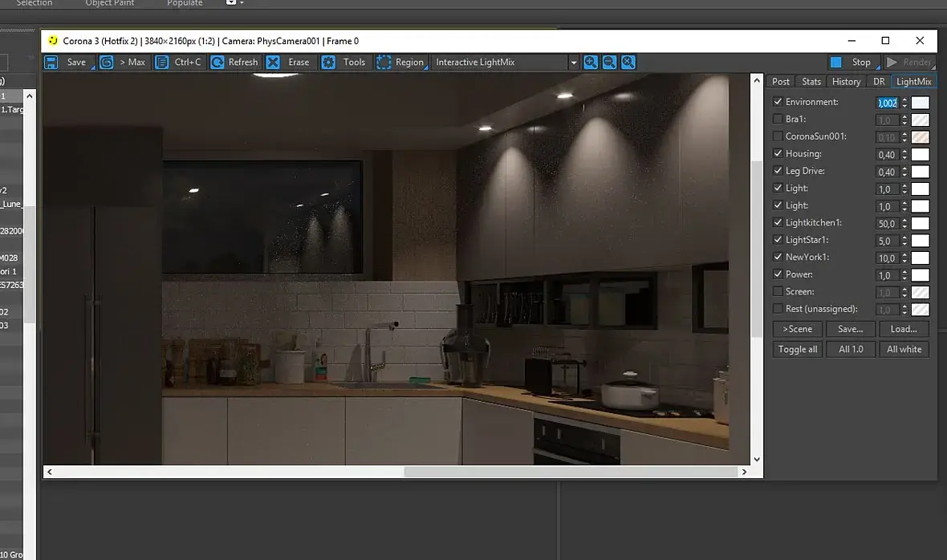Click the Stop render button label

(861, 62)
